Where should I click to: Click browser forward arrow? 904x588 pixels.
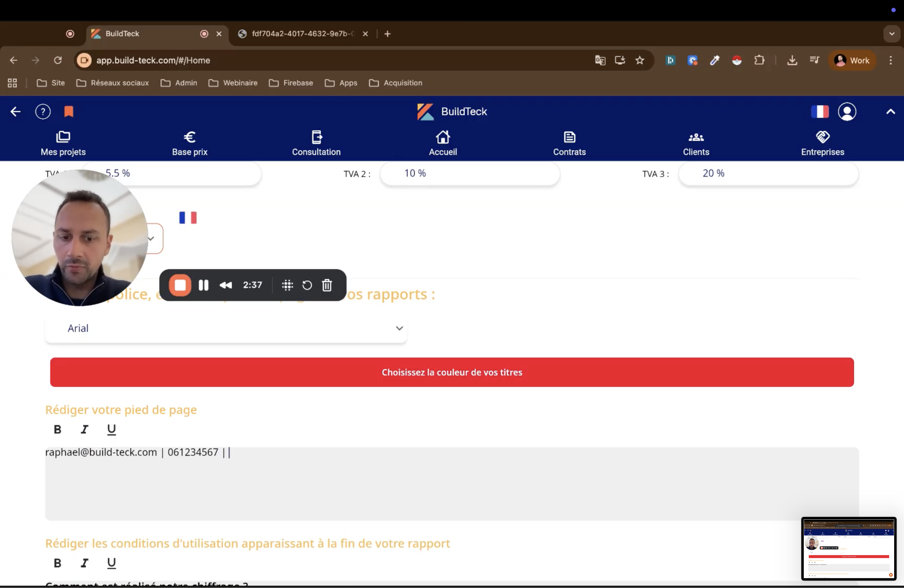[35, 60]
